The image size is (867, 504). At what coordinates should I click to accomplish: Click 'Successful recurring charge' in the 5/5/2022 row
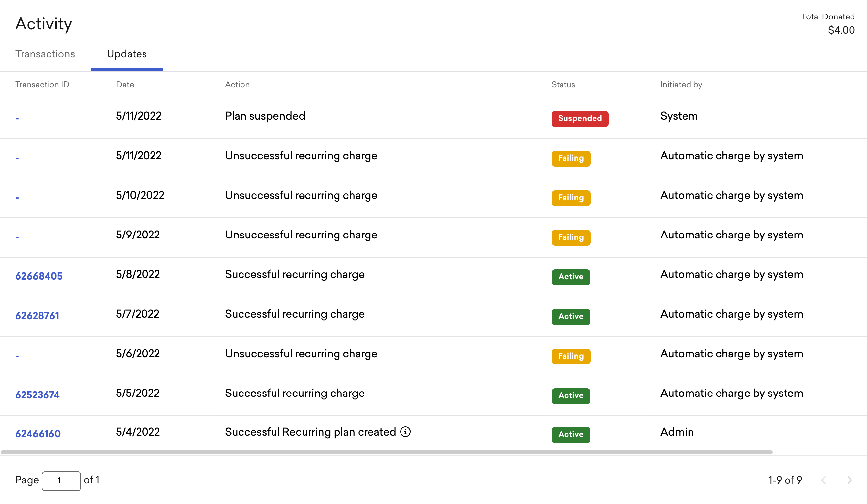[295, 393]
